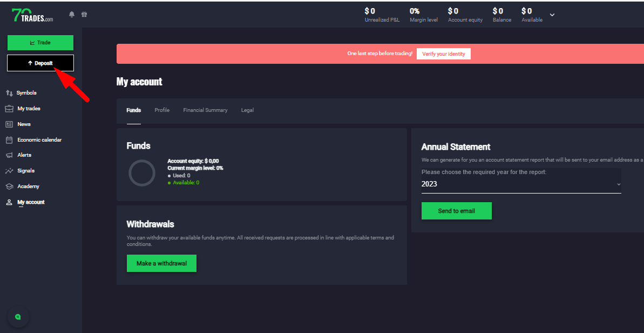Image resolution: width=644 pixels, height=333 pixels.
Task: Click the funds donut chart
Action: [141, 173]
